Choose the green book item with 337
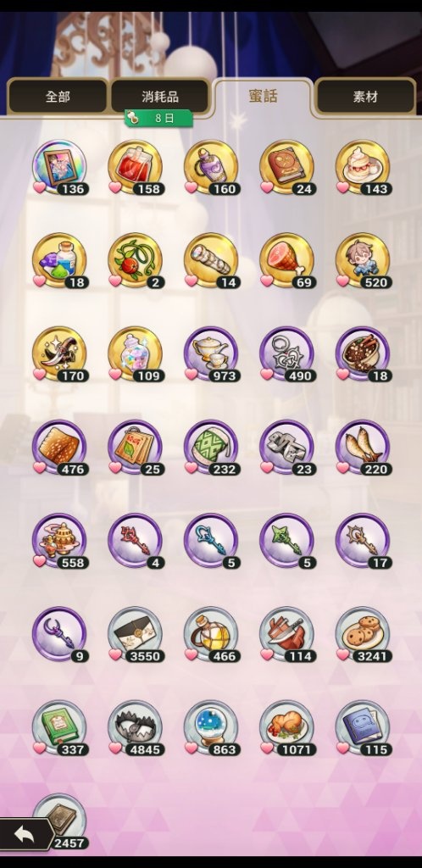 59,728
